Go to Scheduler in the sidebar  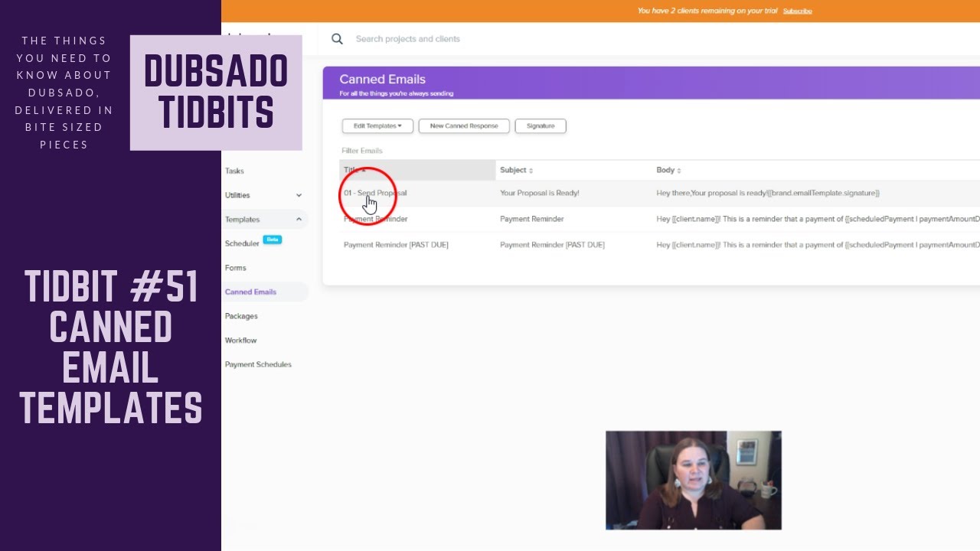pos(242,243)
